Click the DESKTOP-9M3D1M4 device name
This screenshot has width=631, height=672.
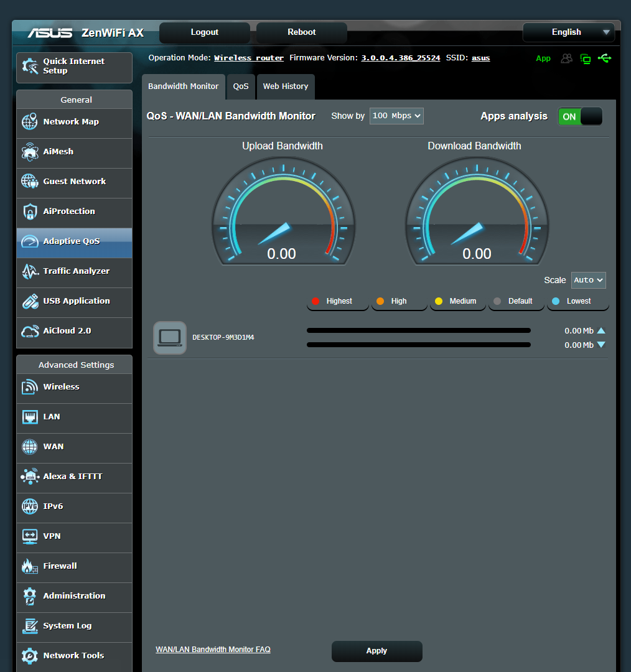click(x=223, y=338)
